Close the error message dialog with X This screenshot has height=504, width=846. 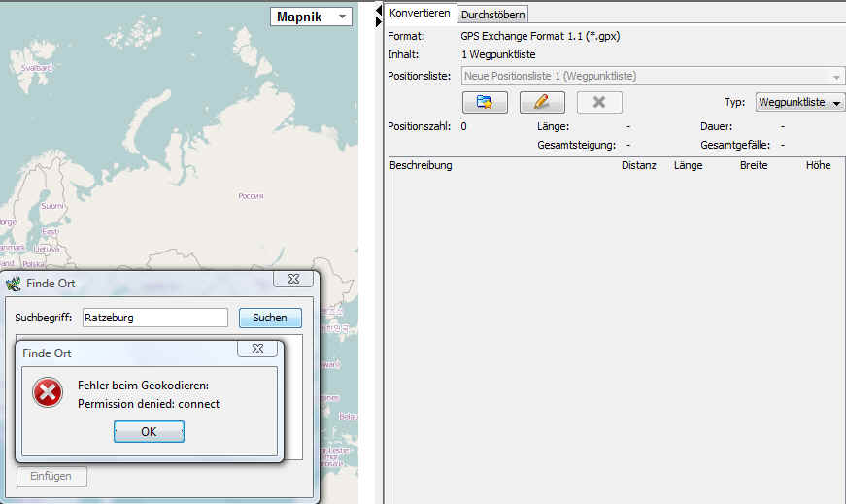(257, 348)
